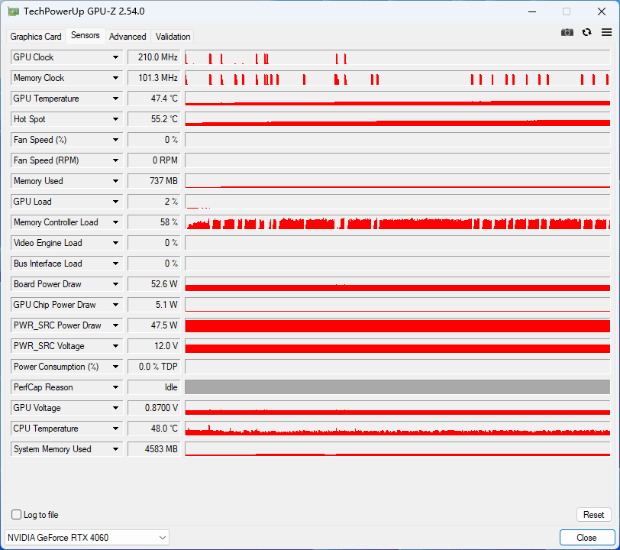Image resolution: width=620 pixels, height=550 pixels.
Task: Open the hamburger menu icon
Action: [607, 32]
